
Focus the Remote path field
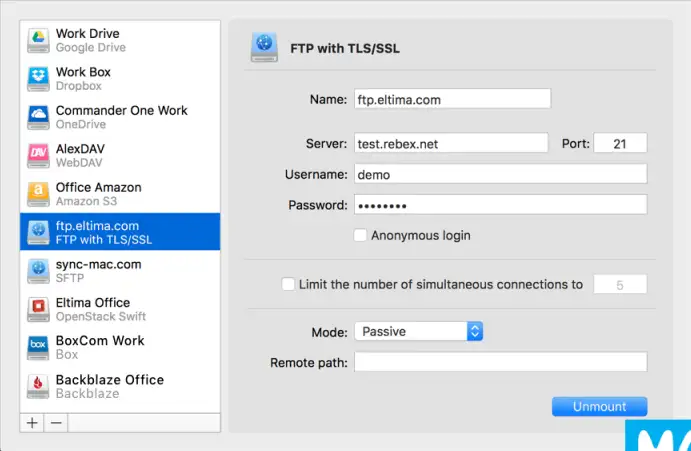(501, 362)
